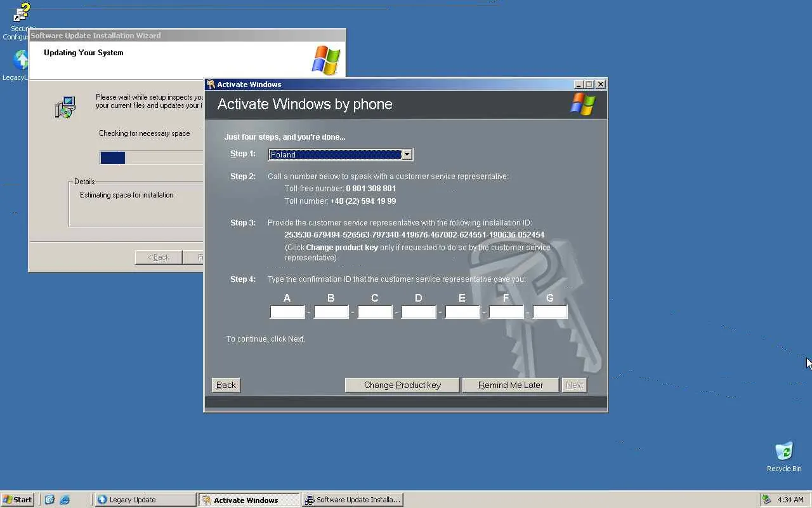Click the 'Activate Windows by phone' heading
Viewport: 812px width, 508px height.
click(x=305, y=104)
